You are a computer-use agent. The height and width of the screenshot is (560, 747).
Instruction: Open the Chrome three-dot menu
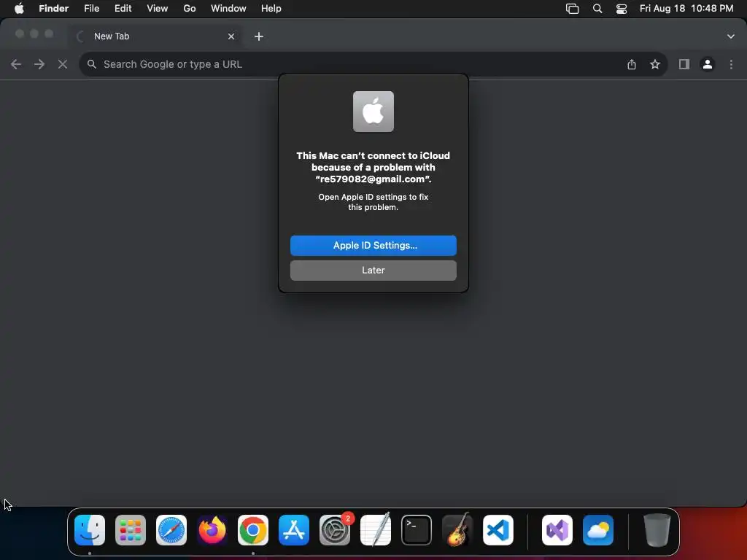tap(731, 64)
